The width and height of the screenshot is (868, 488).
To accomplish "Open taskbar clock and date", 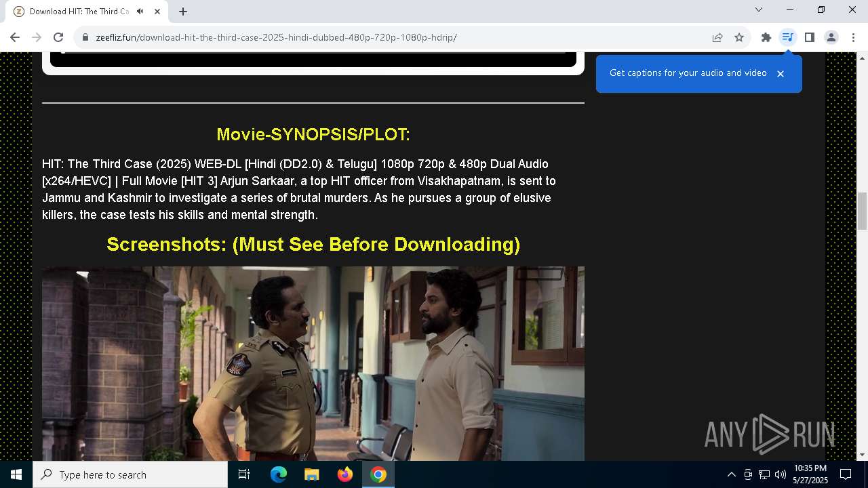I will [810, 474].
